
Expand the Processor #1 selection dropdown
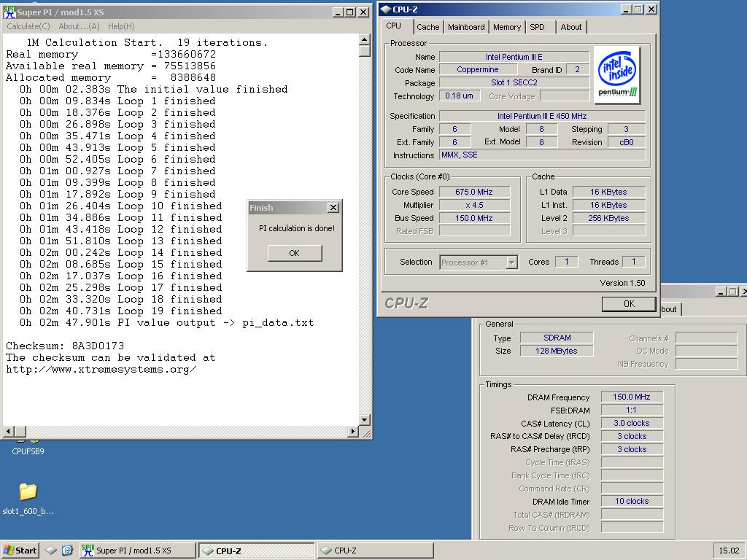[x=511, y=262]
